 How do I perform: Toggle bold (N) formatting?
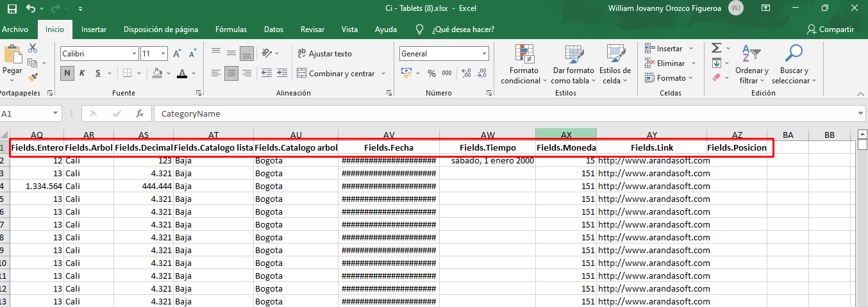coord(67,73)
